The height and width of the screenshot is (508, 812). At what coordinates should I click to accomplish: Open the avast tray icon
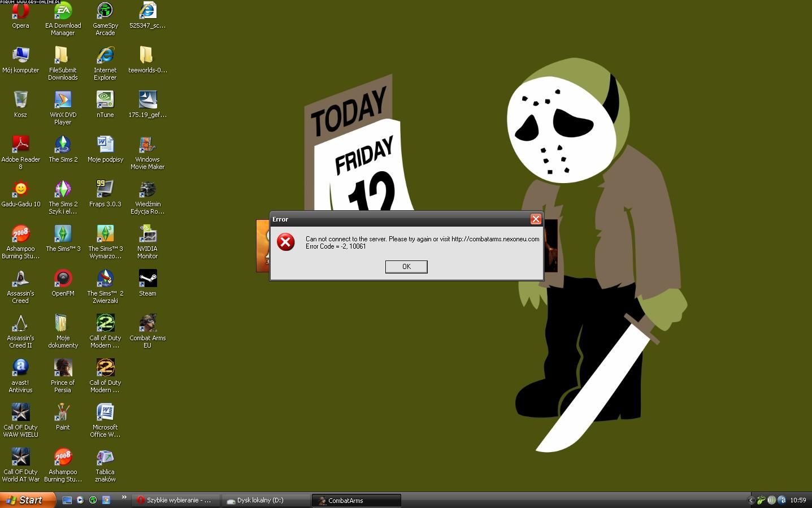pos(782,500)
